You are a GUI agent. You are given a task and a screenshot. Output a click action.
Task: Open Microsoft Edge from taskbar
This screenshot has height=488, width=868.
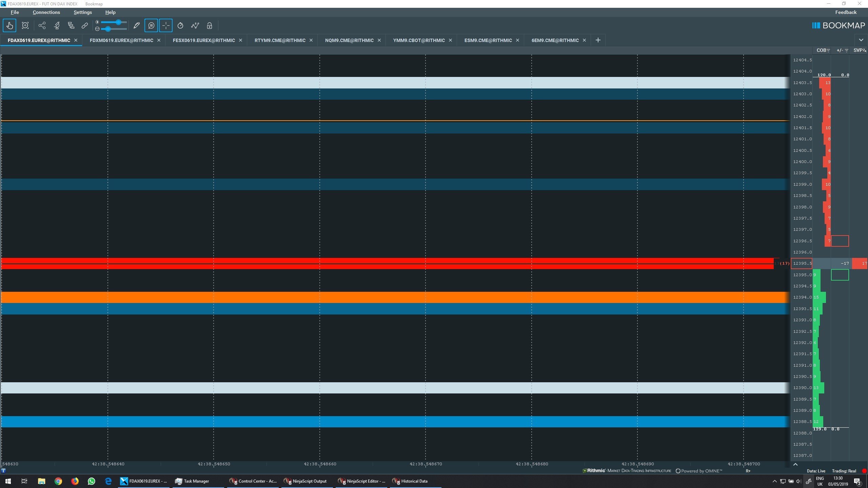[x=108, y=481]
